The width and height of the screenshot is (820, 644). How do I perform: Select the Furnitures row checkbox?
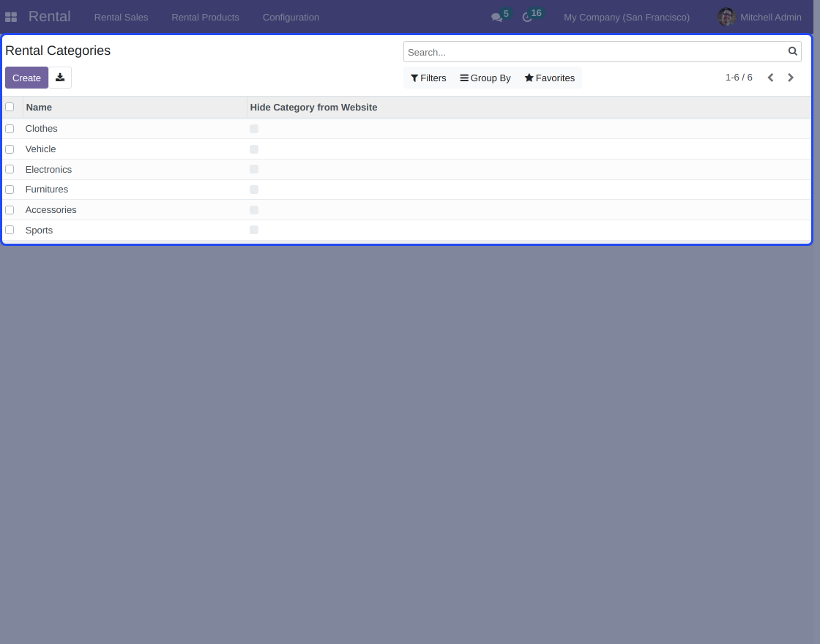point(10,190)
